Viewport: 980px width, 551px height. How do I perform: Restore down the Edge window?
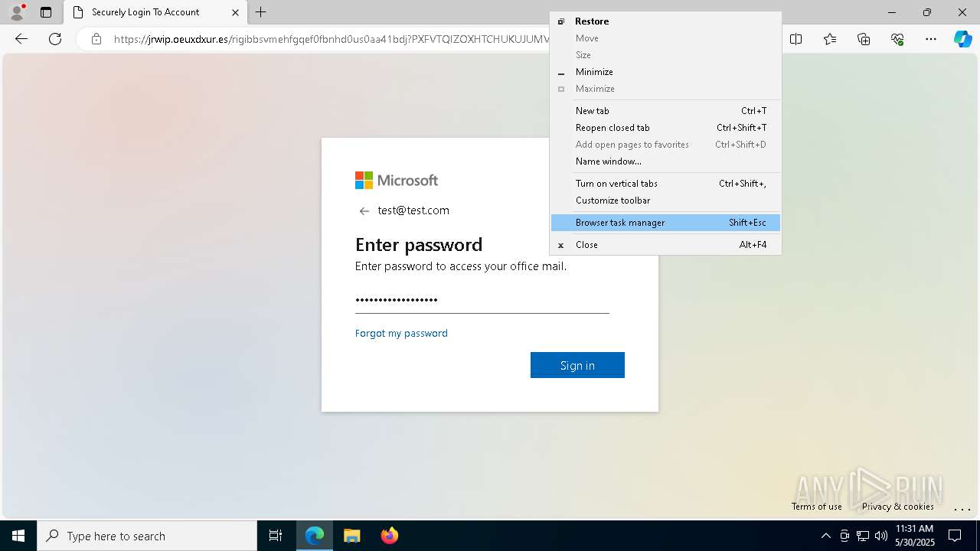click(x=927, y=12)
